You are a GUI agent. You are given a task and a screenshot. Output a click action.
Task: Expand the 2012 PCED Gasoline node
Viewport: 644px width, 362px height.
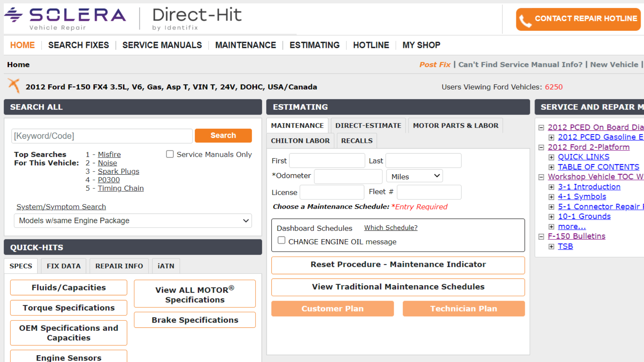pyautogui.click(x=551, y=137)
